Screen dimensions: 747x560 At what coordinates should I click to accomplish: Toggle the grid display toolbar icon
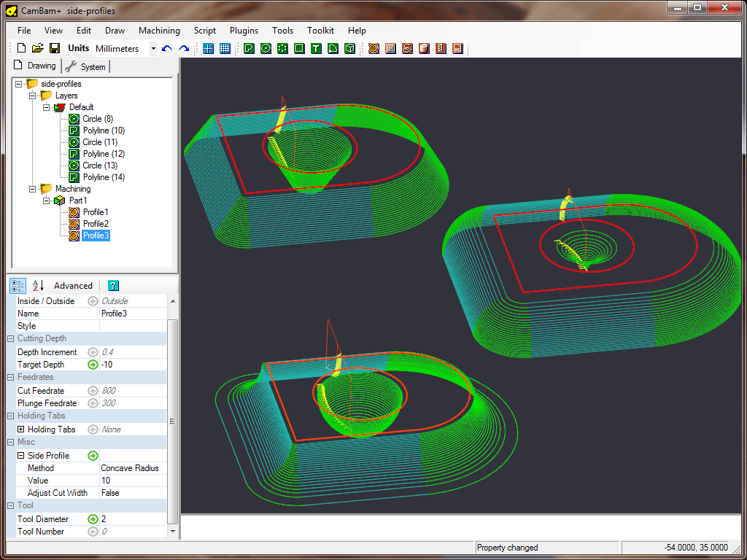[225, 48]
